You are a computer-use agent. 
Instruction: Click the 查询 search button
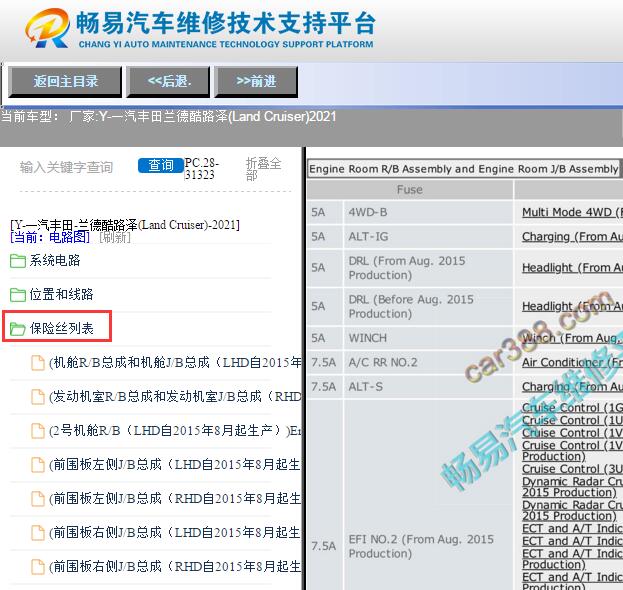161,165
